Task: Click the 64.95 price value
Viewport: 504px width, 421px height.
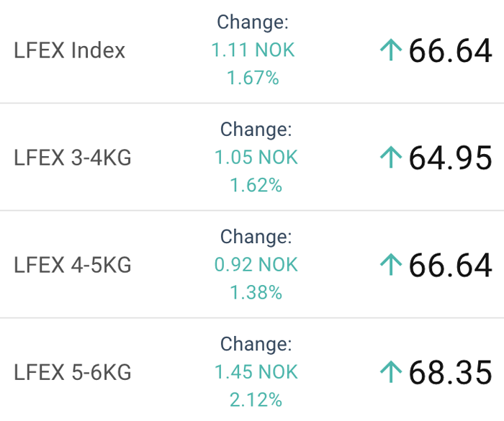Action: pos(450,158)
